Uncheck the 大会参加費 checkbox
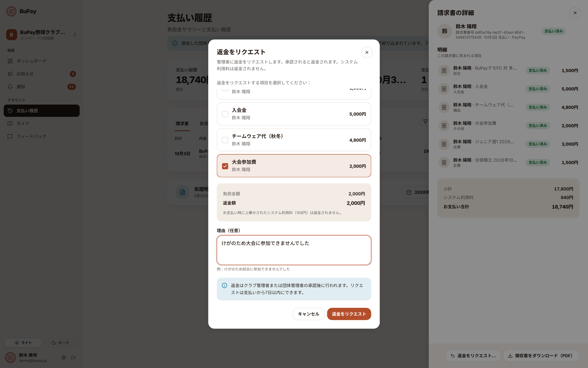 pos(225,166)
